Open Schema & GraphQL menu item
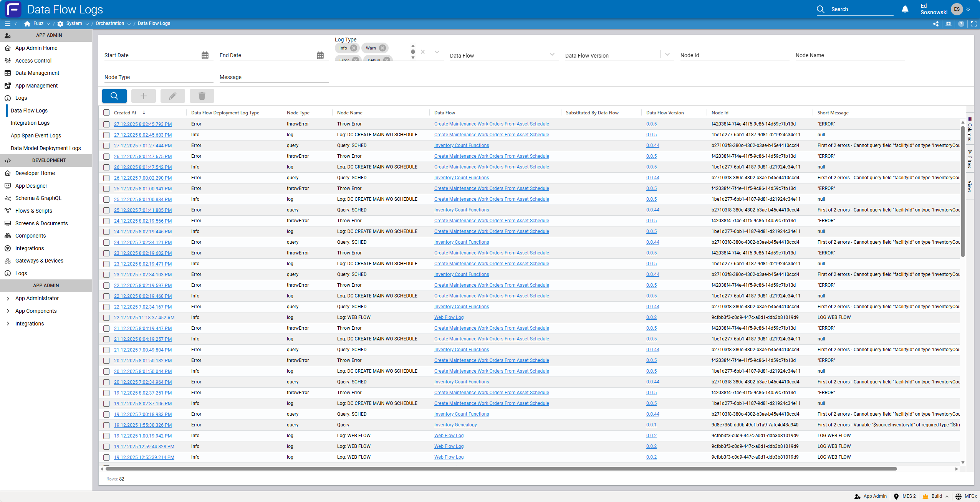This screenshot has width=980, height=502. coord(38,198)
